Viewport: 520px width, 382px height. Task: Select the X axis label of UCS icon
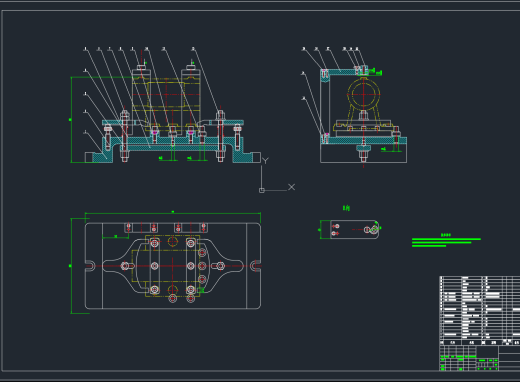click(x=291, y=187)
